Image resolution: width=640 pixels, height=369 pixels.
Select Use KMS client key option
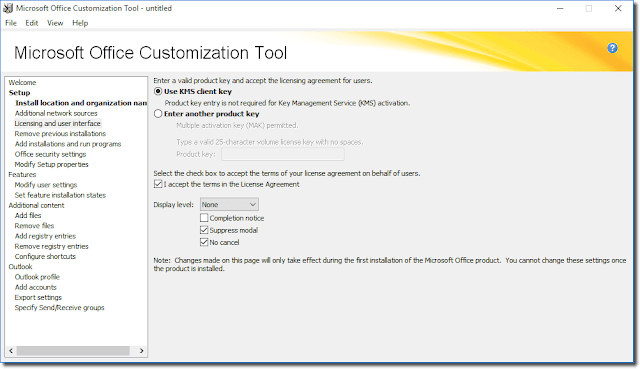click(x=158, y=91)
